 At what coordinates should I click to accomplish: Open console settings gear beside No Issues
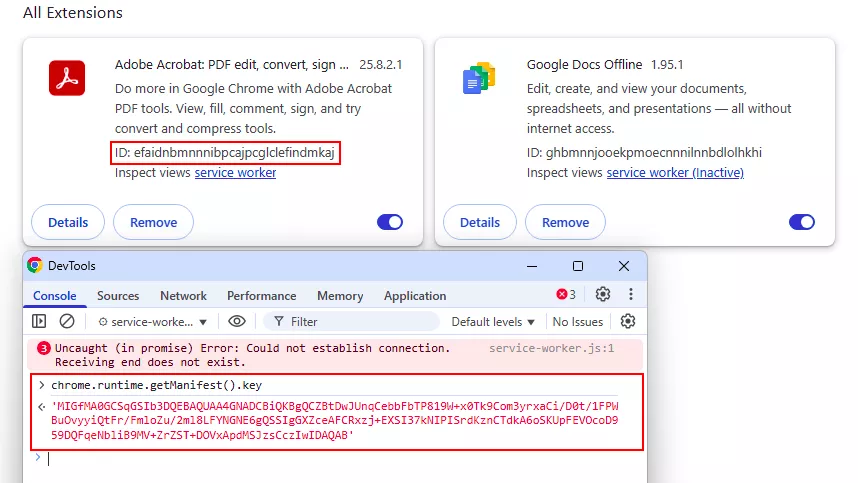(x=628, y=321)
